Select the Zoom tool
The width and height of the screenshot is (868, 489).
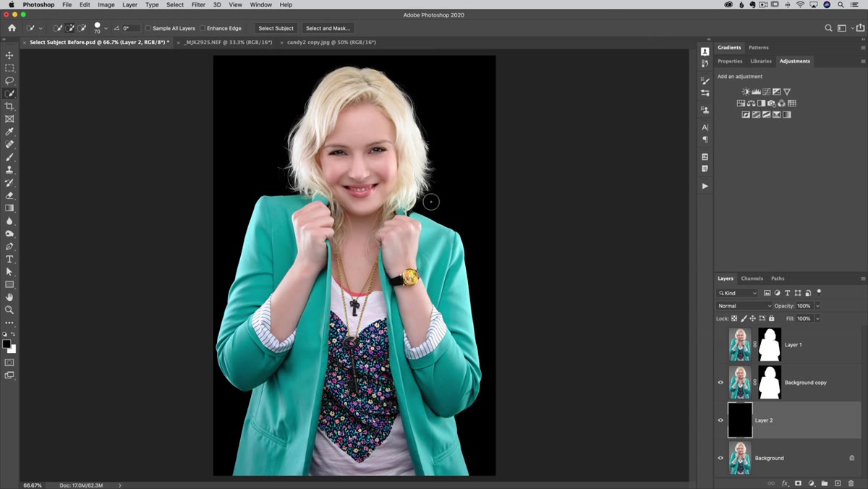(x=9, y=310)
